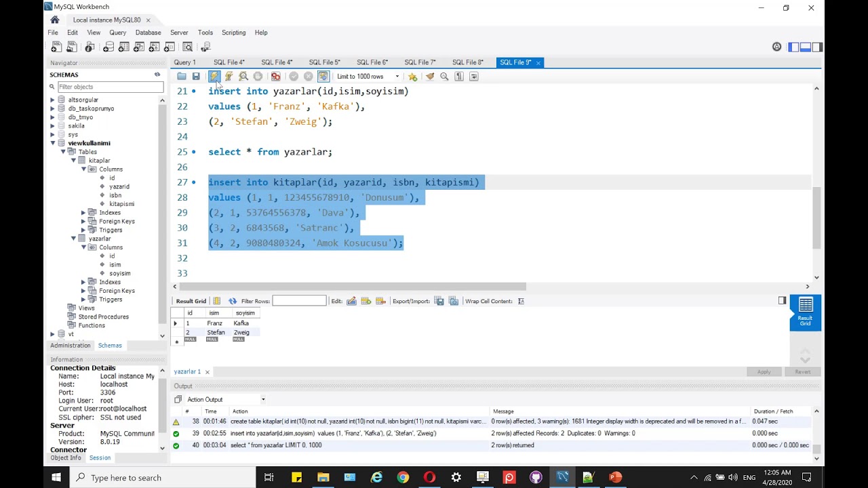This screenshot has height=488, width=868.
Task: Click the Apply button
Action: (764, 372)
